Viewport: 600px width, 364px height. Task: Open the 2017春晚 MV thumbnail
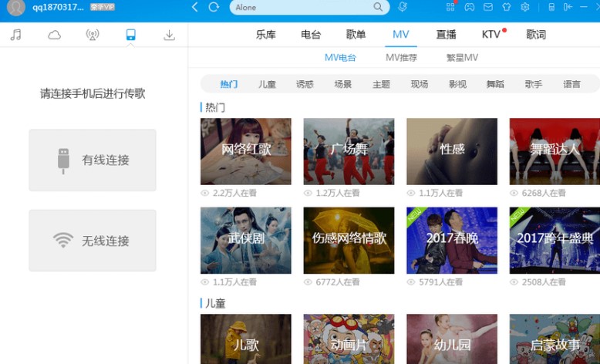[452, 241]
